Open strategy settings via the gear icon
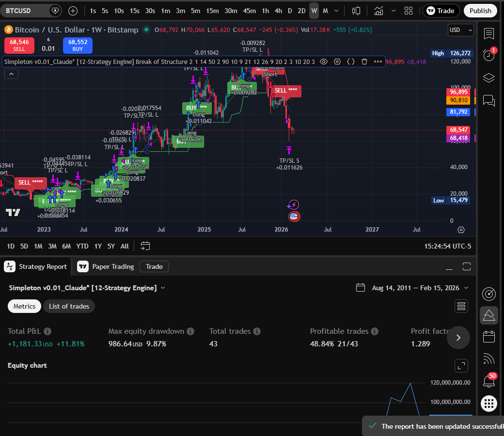 point(337,62)
